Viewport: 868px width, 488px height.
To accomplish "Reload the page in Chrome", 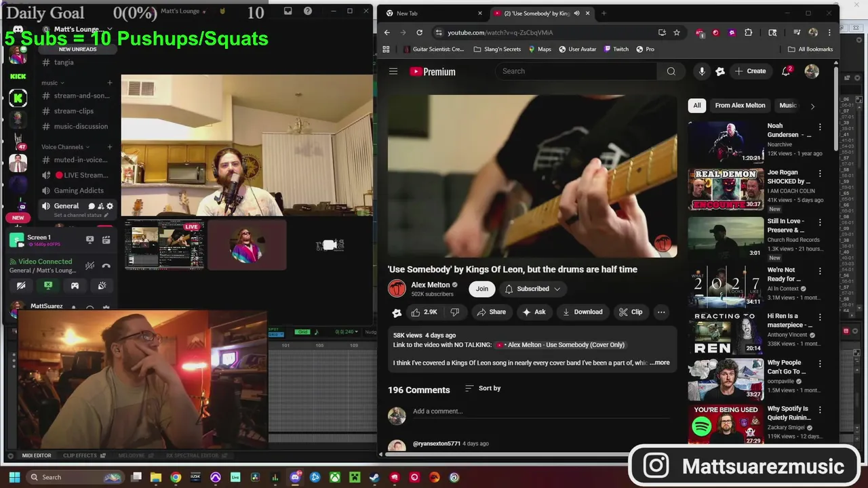I will click(x=419, y=32).
